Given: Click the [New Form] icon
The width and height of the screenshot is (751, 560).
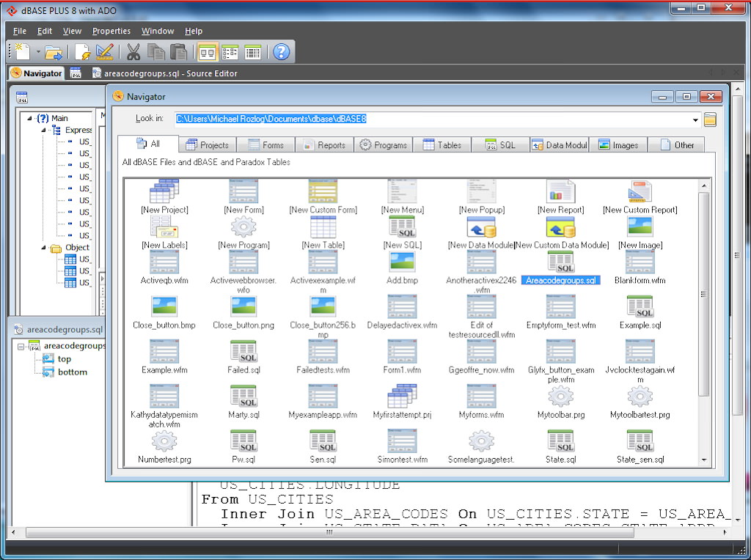Looking at the screenshot, I should pyautogui.click(x=243, y=191).
